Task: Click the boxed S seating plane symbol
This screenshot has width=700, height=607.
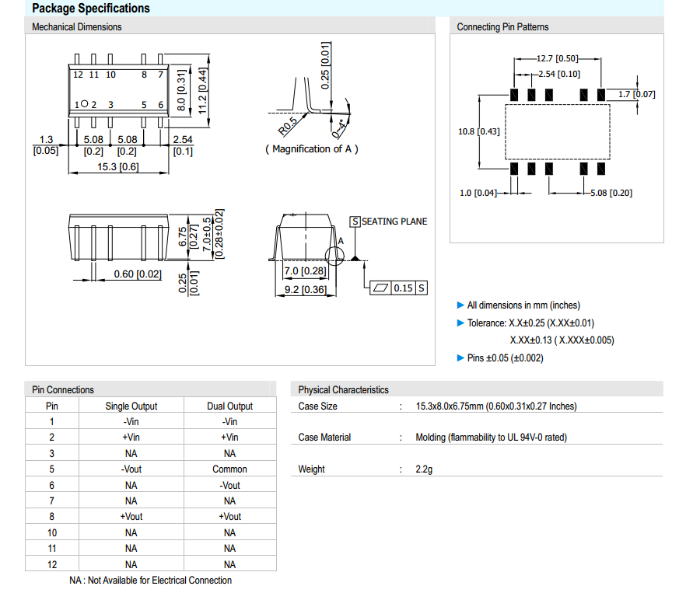Action: (355, 222)
